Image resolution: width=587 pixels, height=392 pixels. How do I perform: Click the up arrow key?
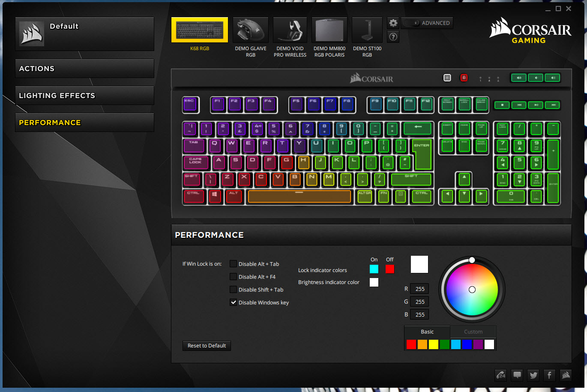point(464,179)
